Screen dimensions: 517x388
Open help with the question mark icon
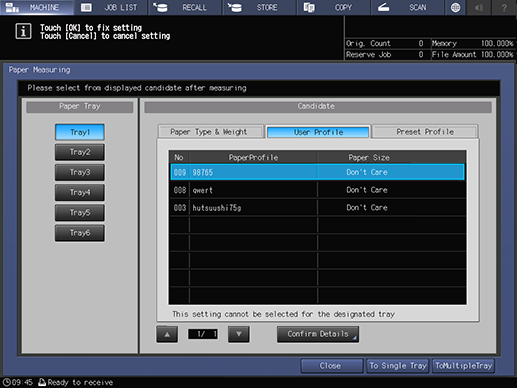click(x=504, y=7)
